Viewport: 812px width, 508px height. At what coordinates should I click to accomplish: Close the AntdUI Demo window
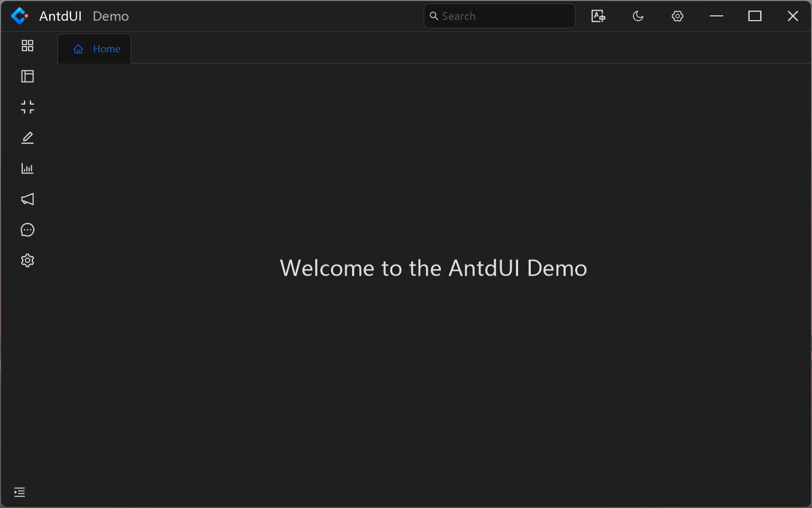793,16
